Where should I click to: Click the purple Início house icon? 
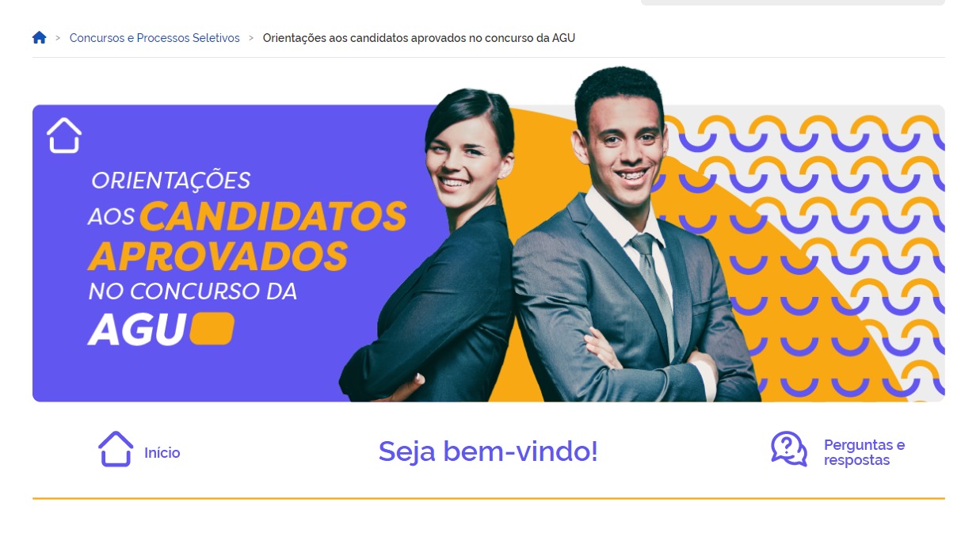(116, 449)
